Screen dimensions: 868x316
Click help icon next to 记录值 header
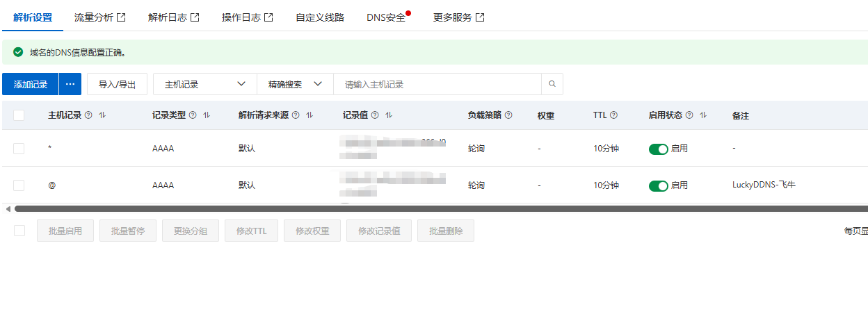coord(375,115)
